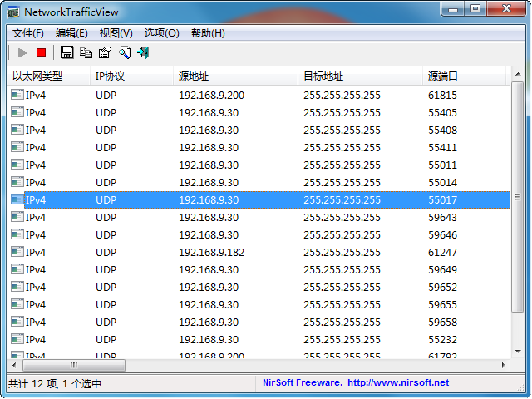Click the NetworkTrafficView title bar app icon
This screenshot has width=532, height=399.
[x=13, y=12]
